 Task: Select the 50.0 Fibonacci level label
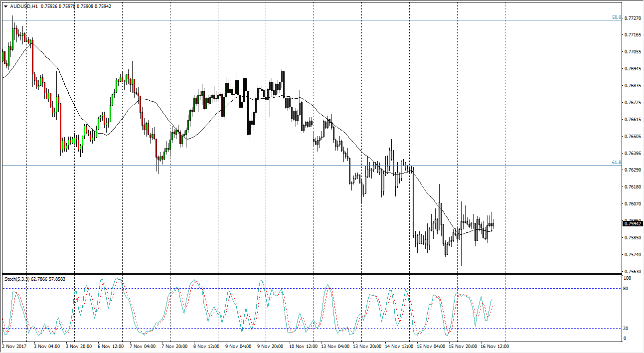[x=617, y=17]
